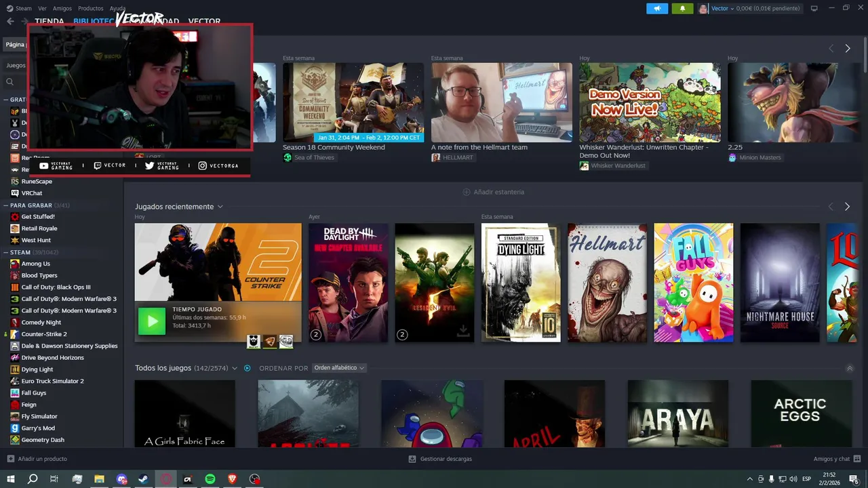Open the Jugados recientemente dropdown
868x488 pixels.
[220, 207]
